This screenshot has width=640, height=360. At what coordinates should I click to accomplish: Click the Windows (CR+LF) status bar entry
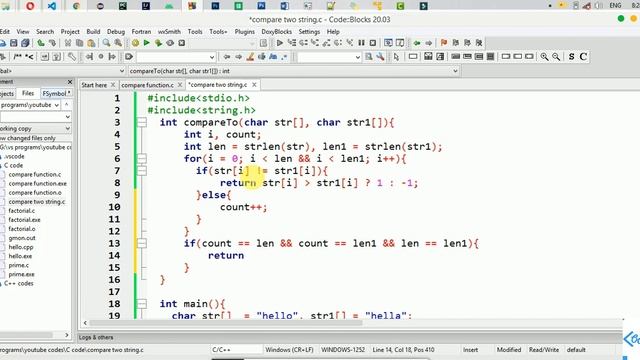pos(289,350)
